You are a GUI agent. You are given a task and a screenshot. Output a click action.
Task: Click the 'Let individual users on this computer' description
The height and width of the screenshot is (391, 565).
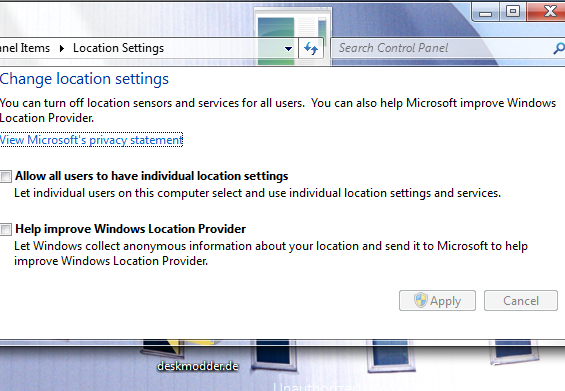pyautogui.click(x=257, y=193)
